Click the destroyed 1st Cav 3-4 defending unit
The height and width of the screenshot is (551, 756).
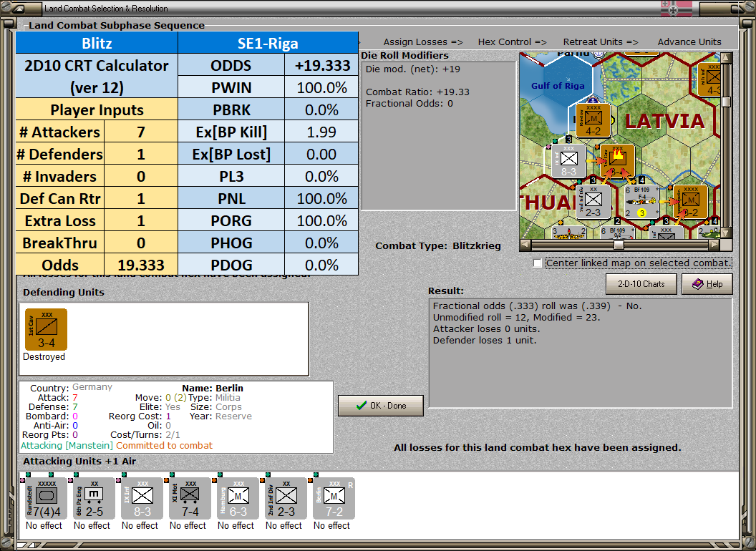[46, 329]
